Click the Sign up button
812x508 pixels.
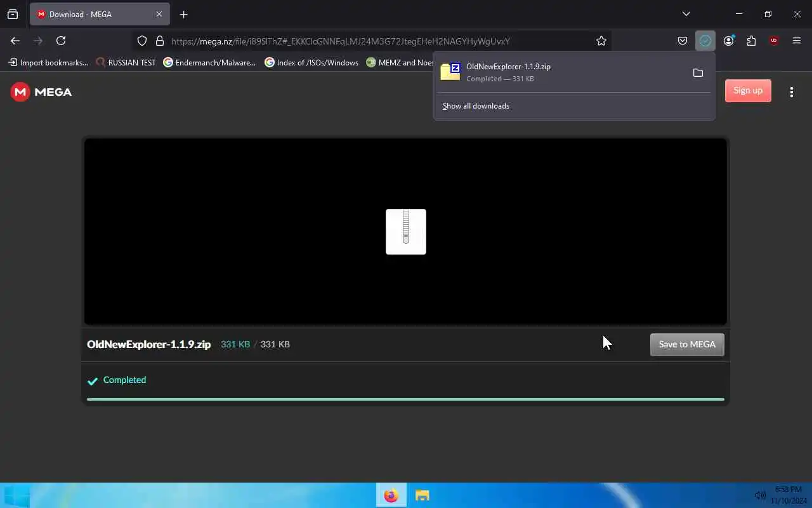coord(748,91)
